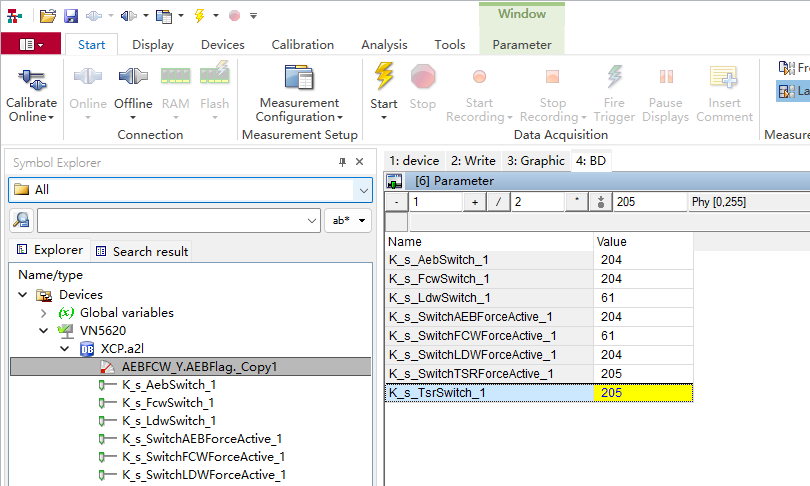This screenshot has width=810, height=486.
Task: Click the save disk icon in title bar
Action: (71, 15)
